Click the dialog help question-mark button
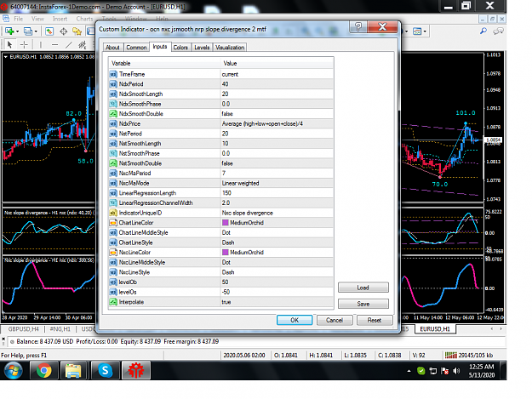This screenshot has height=399, width=532. point(358,26)
